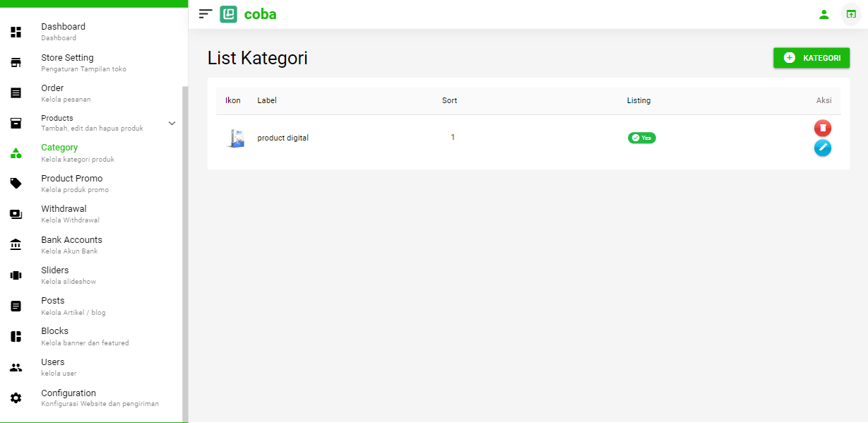
Task: Open the user account icon
Action: pyautogui.click(x=824, y=14)
